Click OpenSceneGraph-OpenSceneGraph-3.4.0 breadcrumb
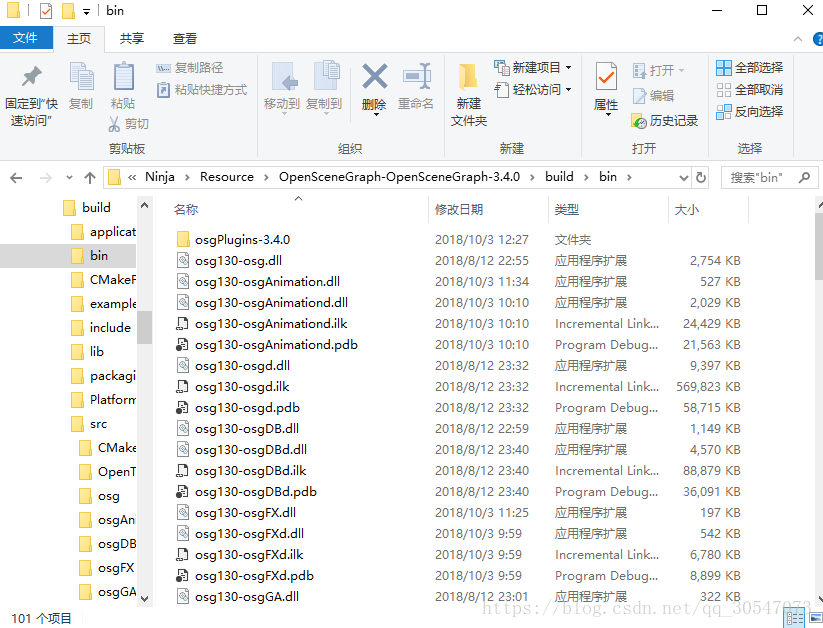This screenshot has height=628, width=823. [399, 177]
